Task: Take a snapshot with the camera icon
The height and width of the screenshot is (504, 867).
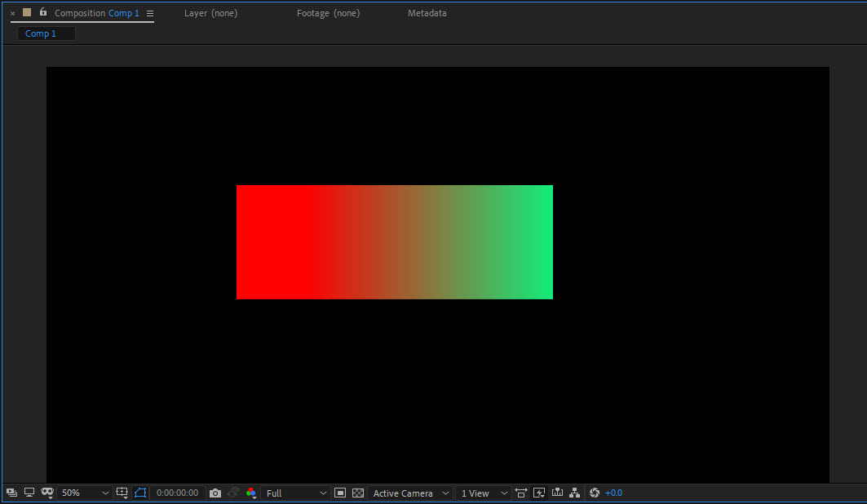Action: [x=215, y=493]
